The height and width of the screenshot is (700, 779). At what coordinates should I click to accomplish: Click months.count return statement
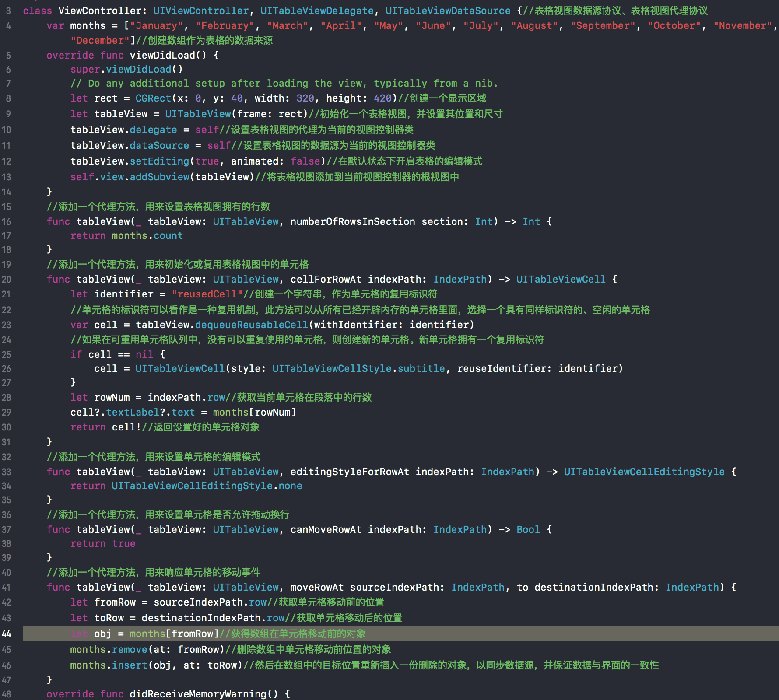126,235
